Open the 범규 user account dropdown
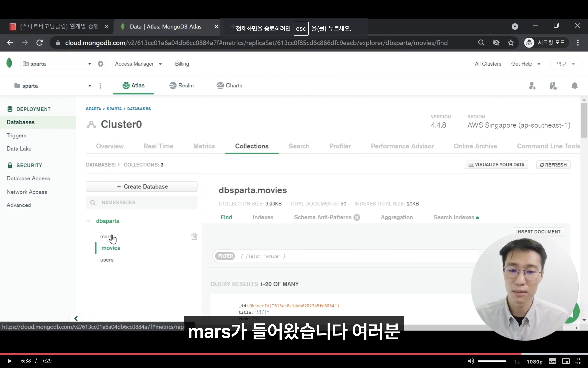The image size is (588, 368). pyautogui.click(x=566, y=64)
